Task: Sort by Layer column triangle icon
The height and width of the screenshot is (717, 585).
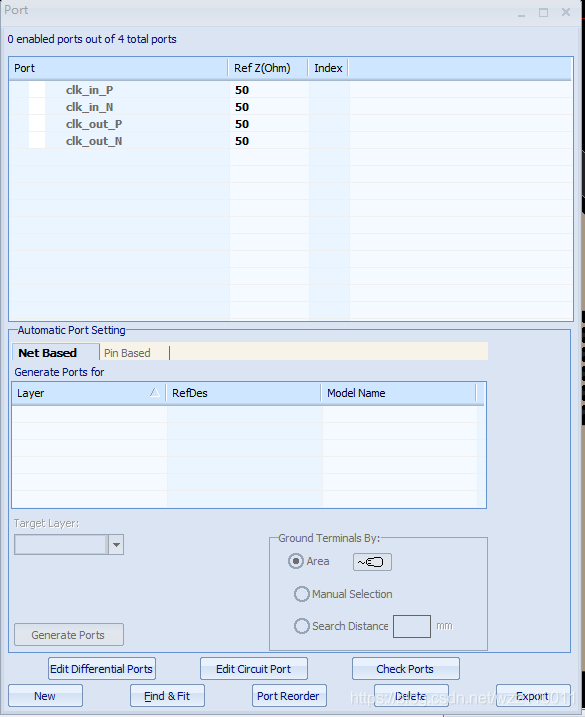Action: click(155, 392)
